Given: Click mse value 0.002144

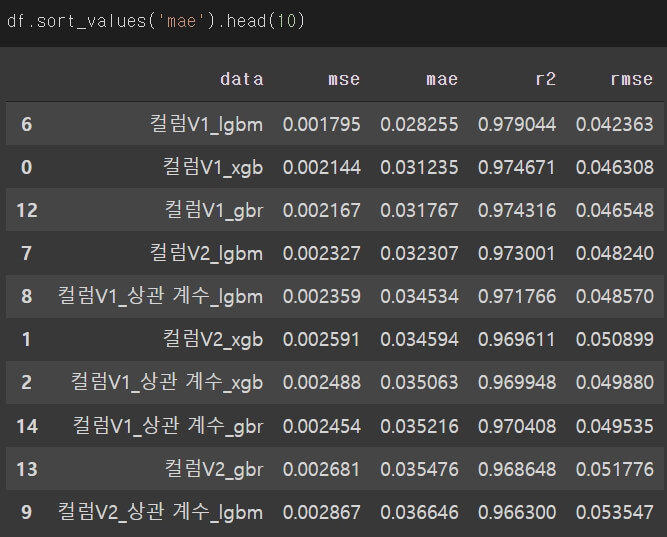Looking at the screenshot, I should (322, 167).
